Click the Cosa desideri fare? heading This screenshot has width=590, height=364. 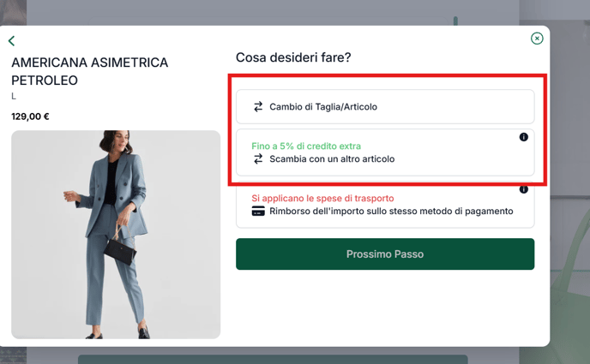pyautogui.click(x=293, y=57)
